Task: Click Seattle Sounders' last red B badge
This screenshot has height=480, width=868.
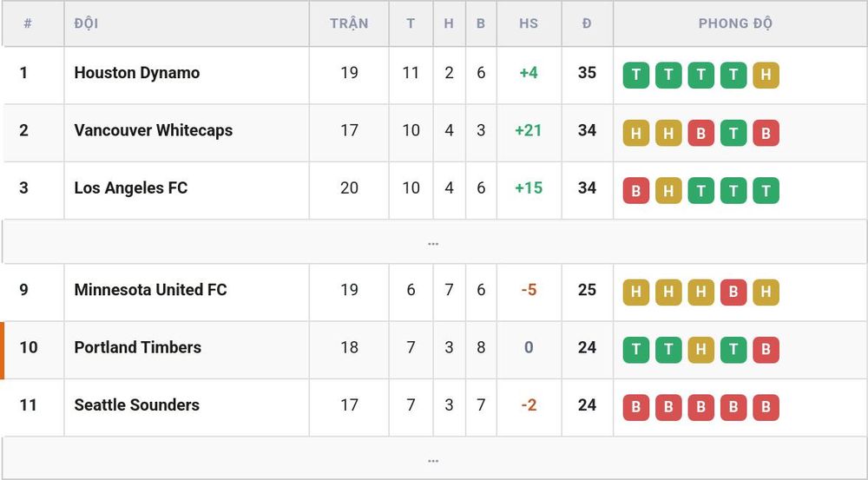Action: point(766,407)
